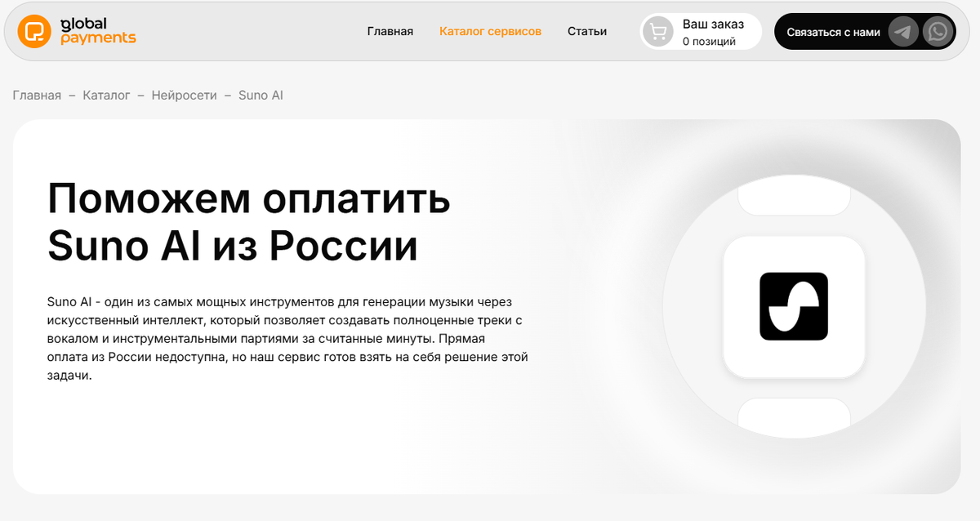Open the shopping cart icon
Image resolution: width=980 pixels, height=521 pixels.
coord(658,32)
